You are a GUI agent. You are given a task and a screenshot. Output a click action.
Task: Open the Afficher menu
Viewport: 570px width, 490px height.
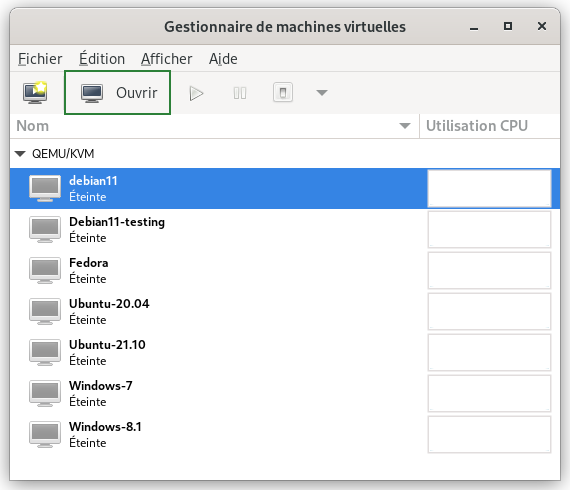(x=166, y=59)
